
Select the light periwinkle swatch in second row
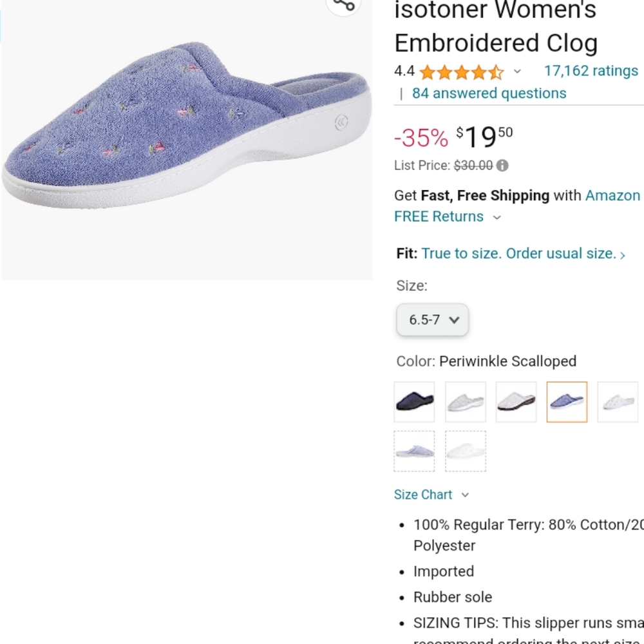(x=414, y=450)
